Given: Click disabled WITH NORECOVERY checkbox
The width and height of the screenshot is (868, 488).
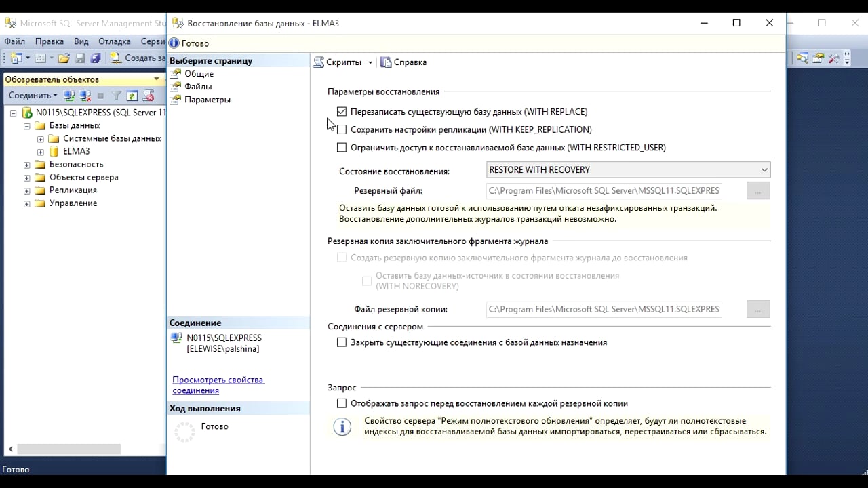Looking at the screenshot, I should 367,281.
